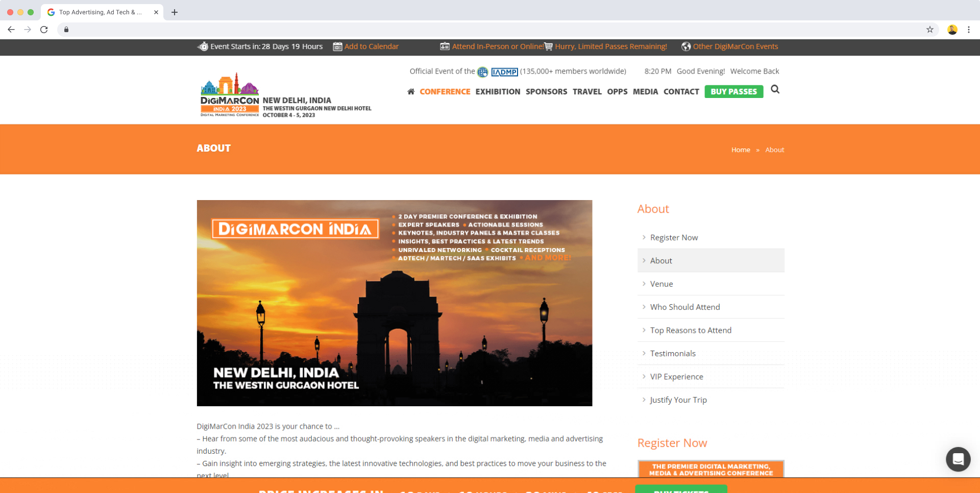Click the DigiMarCon India 2023 logo
This screenshot has width=980, height=493.
pos(230,95)
